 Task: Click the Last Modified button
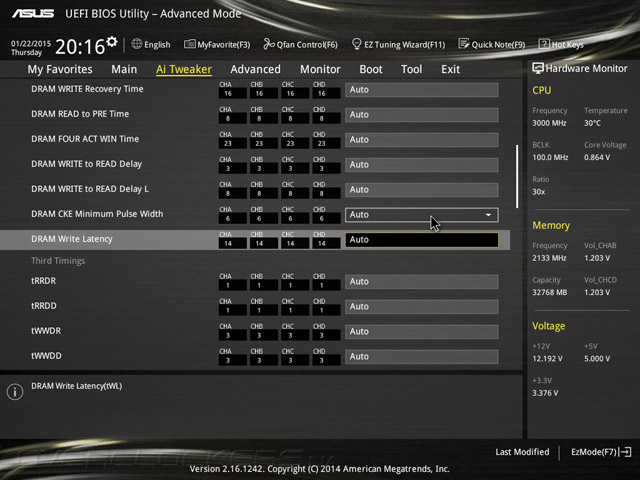522,452
